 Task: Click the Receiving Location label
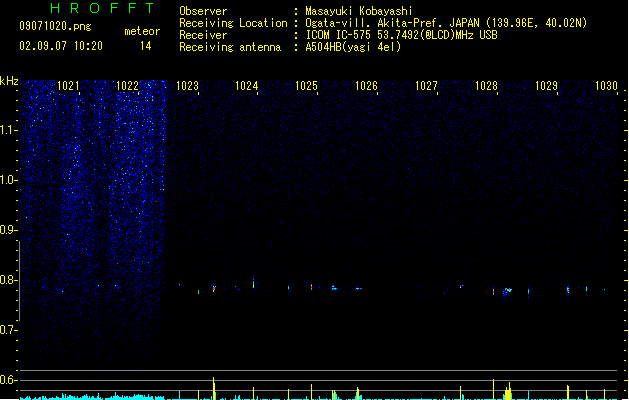233,23
